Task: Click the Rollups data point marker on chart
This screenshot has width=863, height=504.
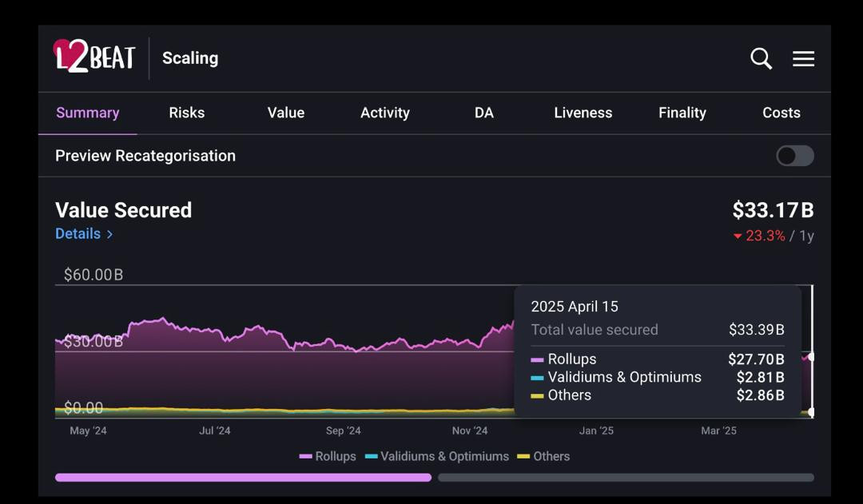Action: click(812, 357)
